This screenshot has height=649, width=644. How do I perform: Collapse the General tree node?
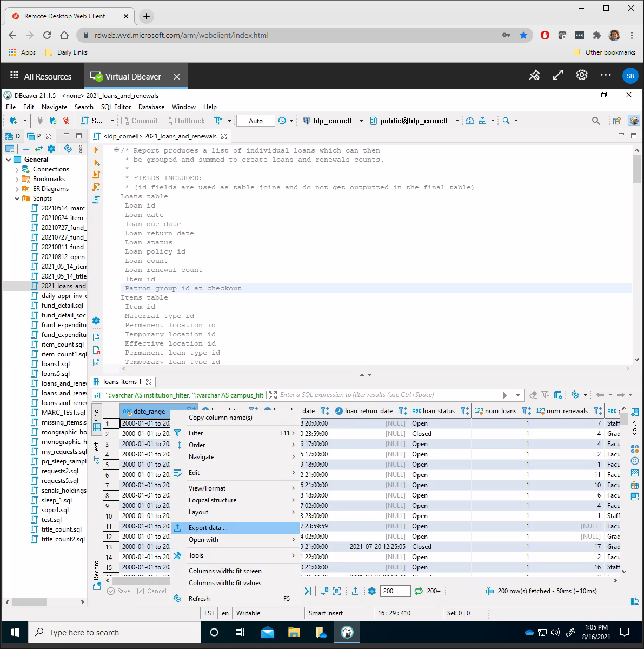coord(9,160)
